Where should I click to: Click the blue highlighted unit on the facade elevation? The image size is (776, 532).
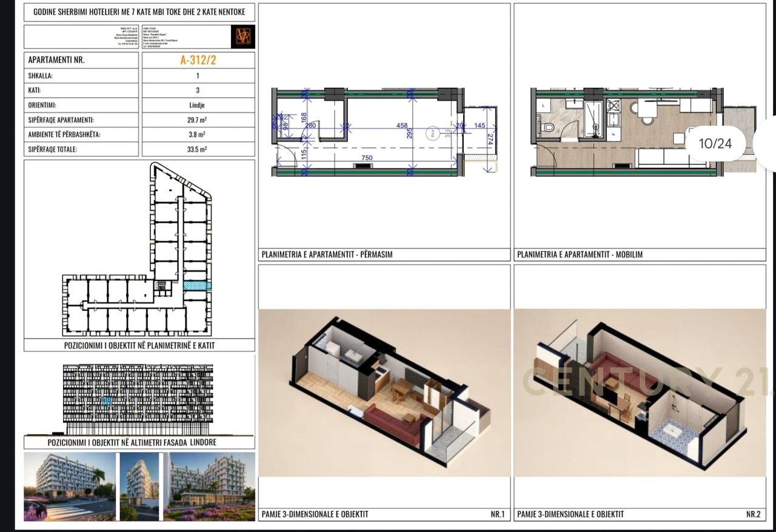pos(107,401)
